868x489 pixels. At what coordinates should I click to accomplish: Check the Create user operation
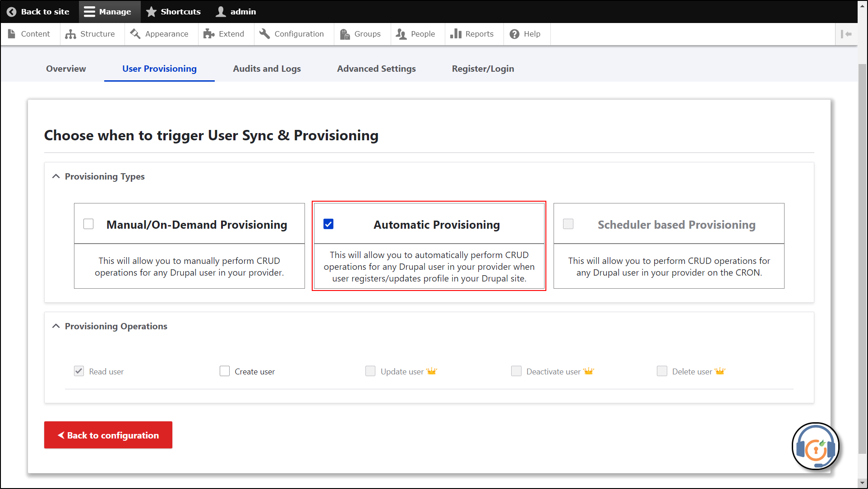[x=225, y=371]
